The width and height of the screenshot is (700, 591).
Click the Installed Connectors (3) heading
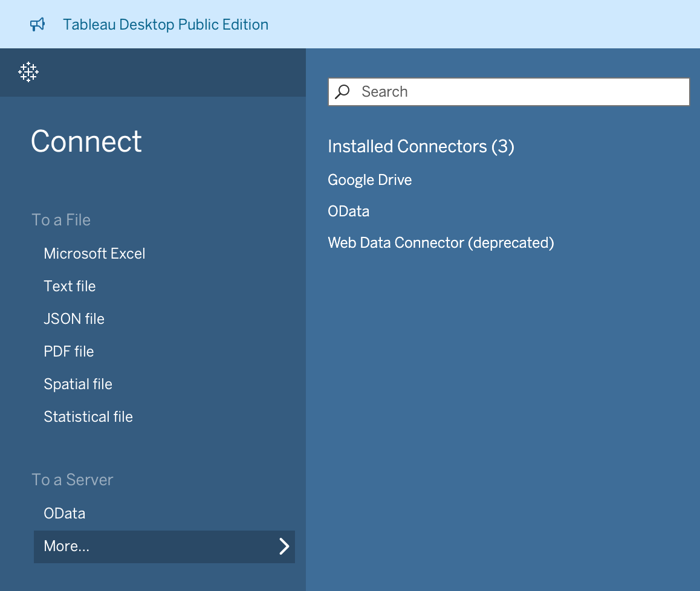pos(421,146)
